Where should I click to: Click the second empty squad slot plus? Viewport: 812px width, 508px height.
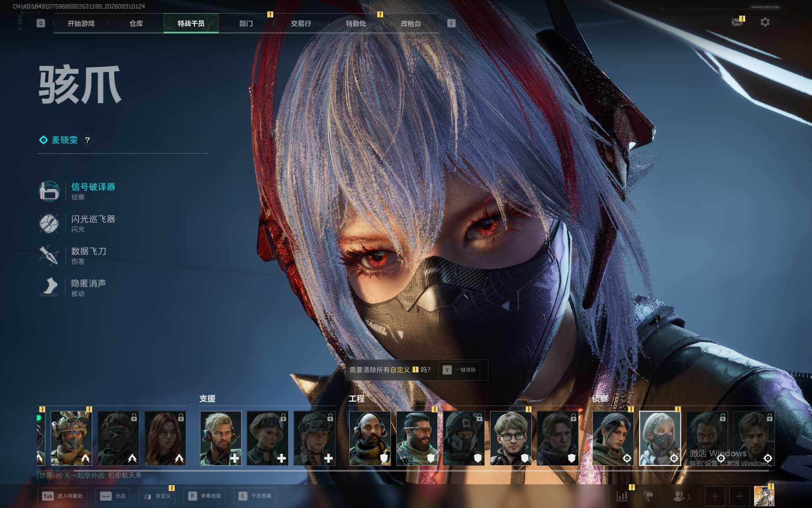tap(739, 496)
